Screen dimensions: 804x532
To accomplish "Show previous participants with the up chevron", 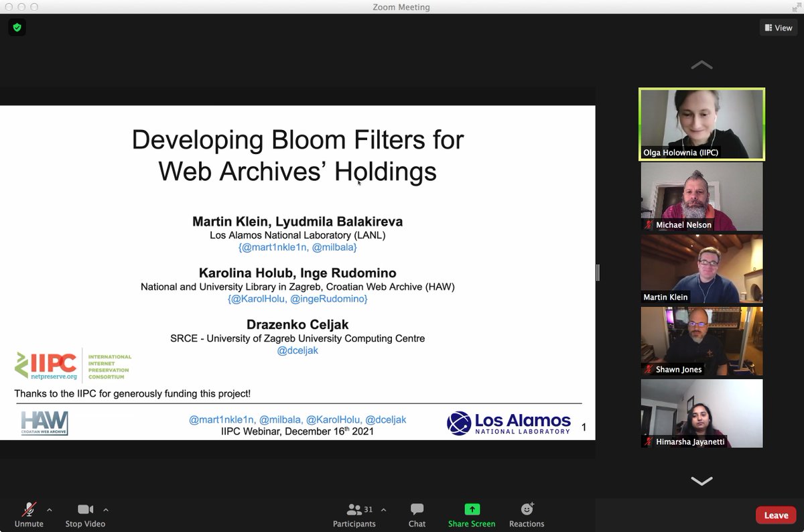I will [x=701, y=65].
